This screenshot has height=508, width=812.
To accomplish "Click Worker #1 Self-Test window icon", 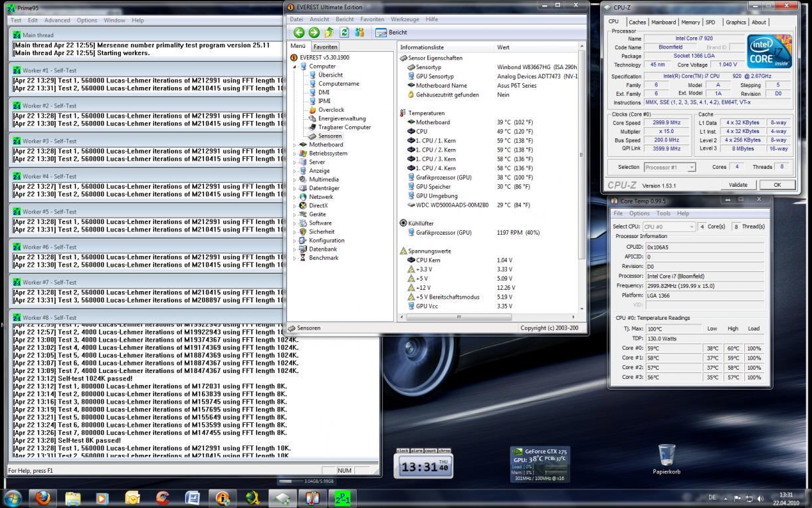I will tap(16, 70).
